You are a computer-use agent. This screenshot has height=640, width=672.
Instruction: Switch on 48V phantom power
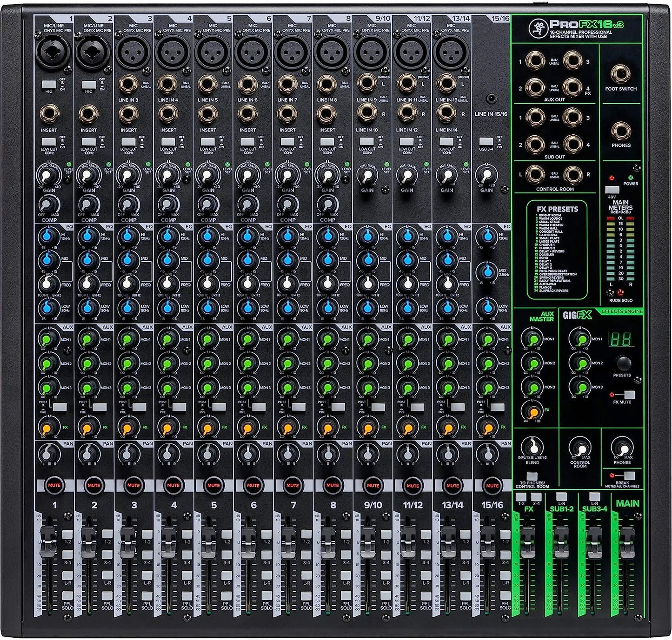(612, 189)
